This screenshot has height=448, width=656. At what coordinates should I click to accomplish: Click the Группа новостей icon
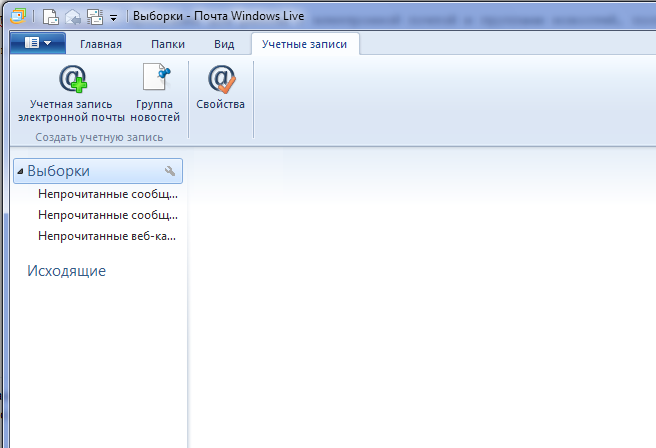click(x=155, y=93)
